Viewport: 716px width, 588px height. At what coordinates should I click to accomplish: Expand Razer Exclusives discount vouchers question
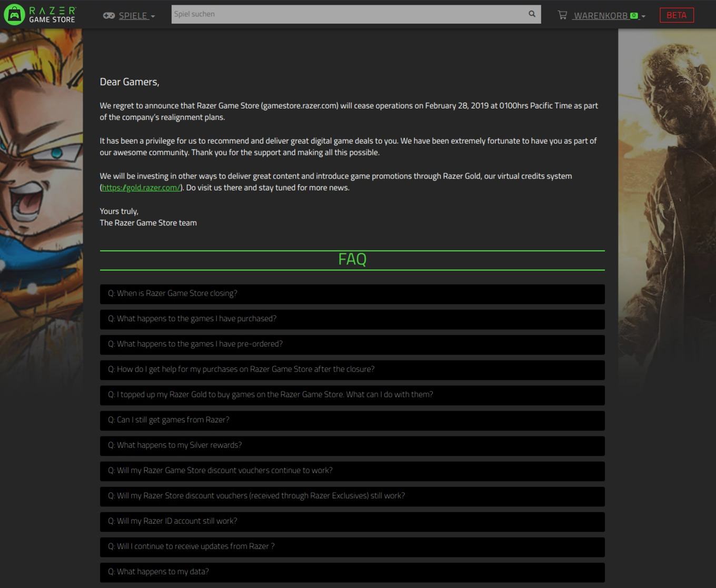[x=352, y=496]
